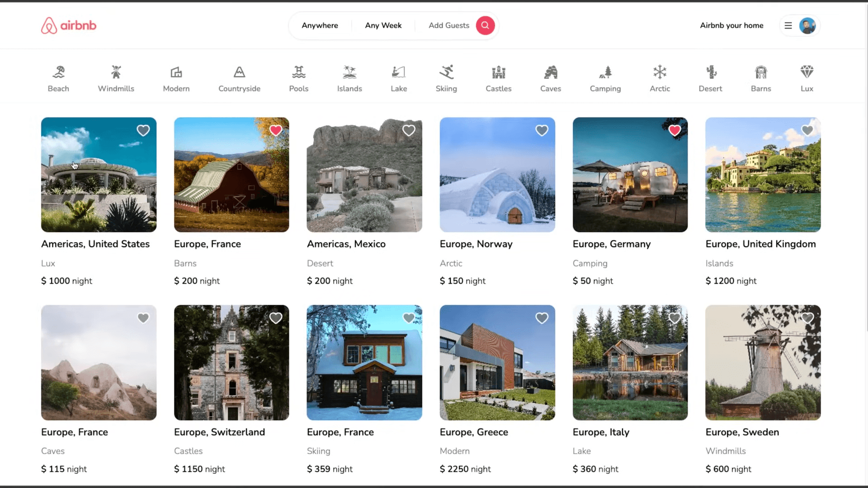Select the Castles category icon
Image resolution: width=868 pixels, height=488 pixels.
[x=499, y=72]
